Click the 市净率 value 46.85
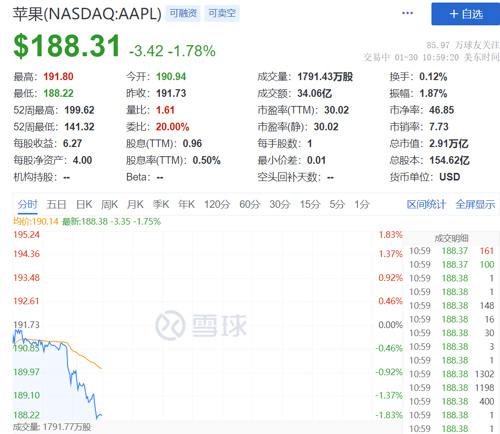The image size is (500, 434). 441,110
